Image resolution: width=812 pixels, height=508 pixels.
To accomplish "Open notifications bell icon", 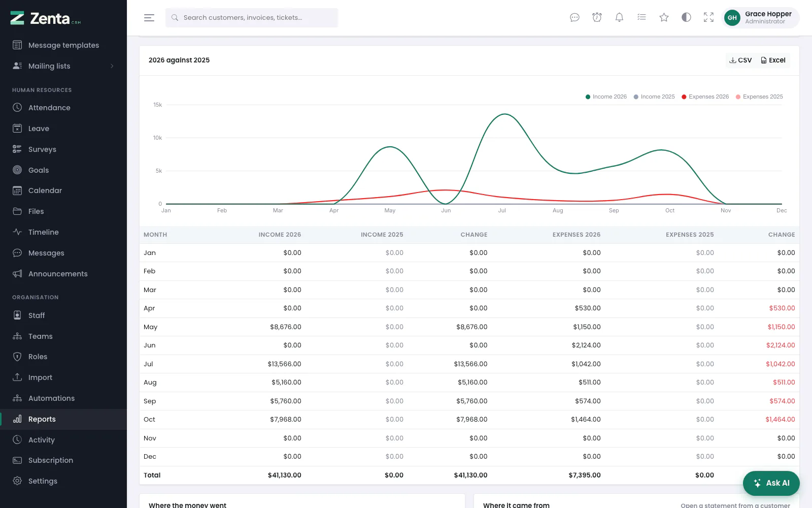I will click(x=619, y=18).
